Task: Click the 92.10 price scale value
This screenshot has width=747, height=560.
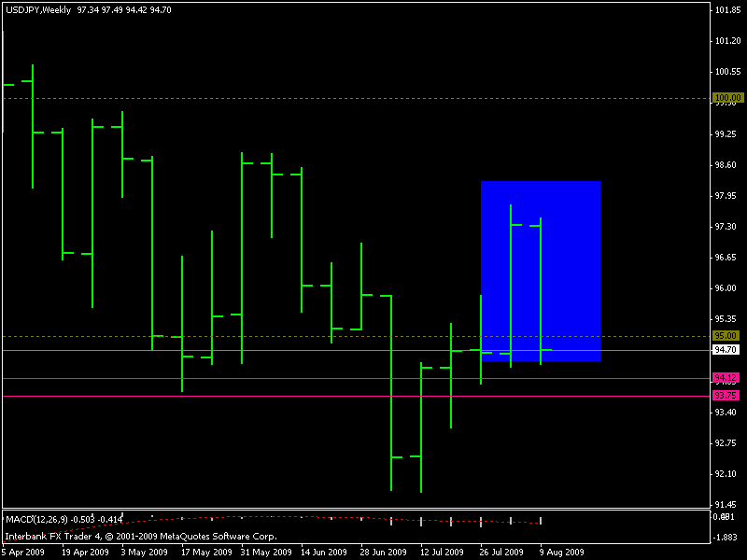Action: pyautogui.click(x=726, y=474)
